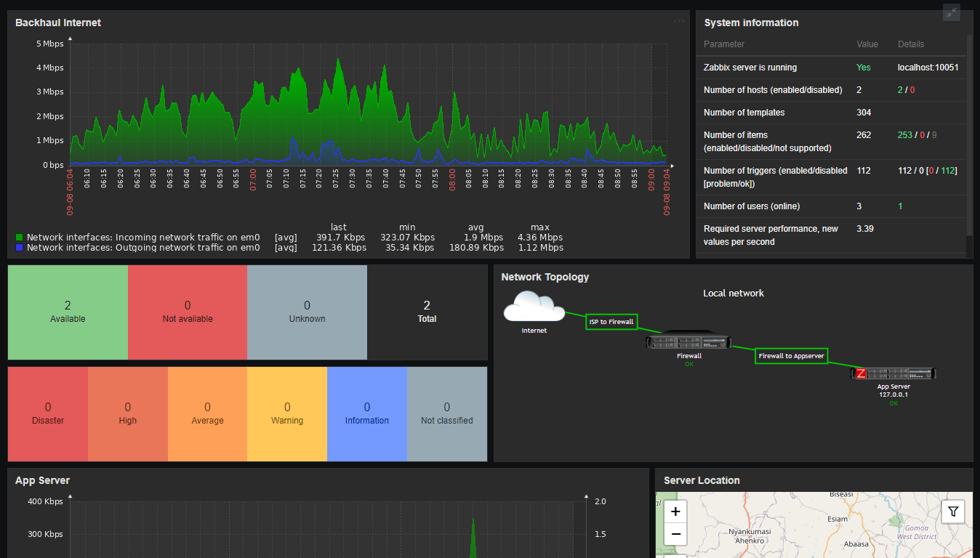This screenshot has width=980, height=558.
Task: Click the Disaster severity tile
Action: (x=48, y=413)
